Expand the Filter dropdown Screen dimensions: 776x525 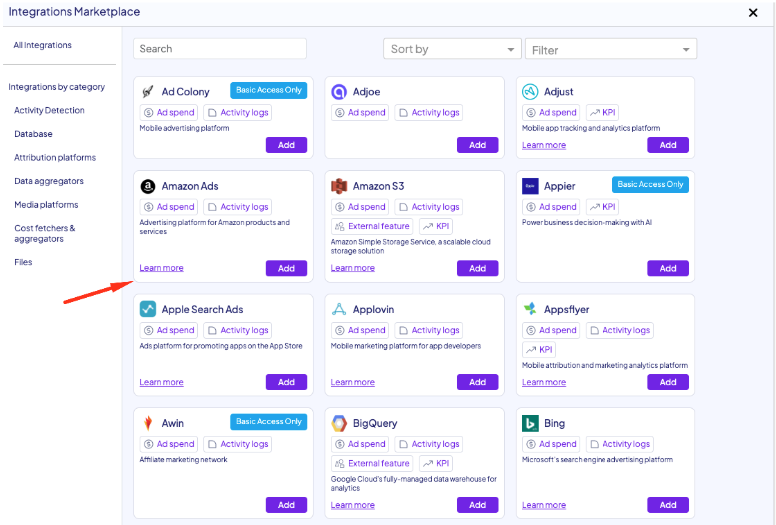tap(611, 49)
